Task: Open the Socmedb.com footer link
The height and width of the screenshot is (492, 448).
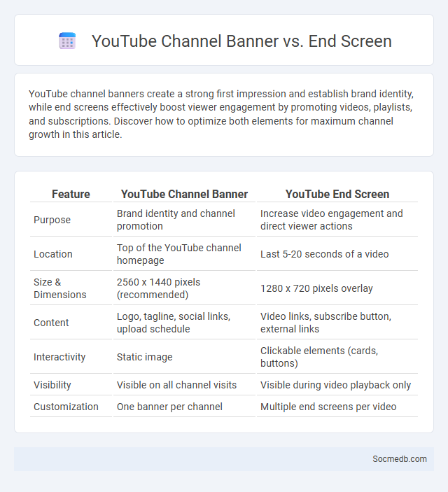Action: 399,458
